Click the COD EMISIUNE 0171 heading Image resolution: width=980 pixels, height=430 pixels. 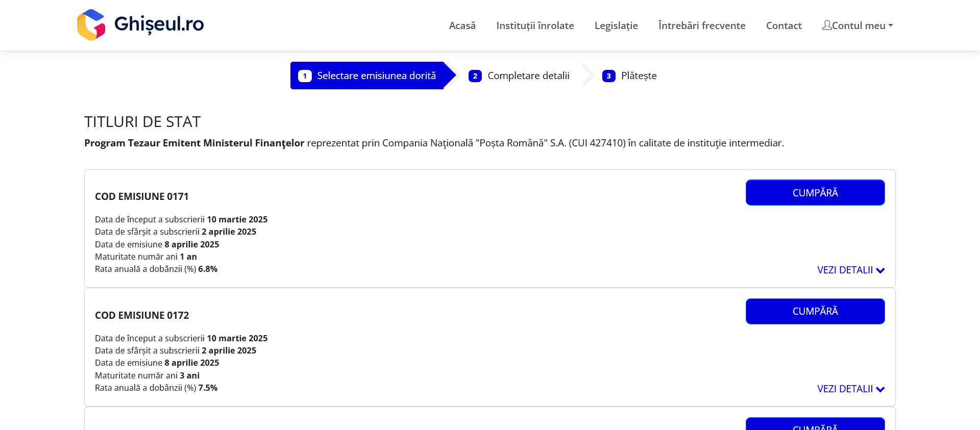142,196
